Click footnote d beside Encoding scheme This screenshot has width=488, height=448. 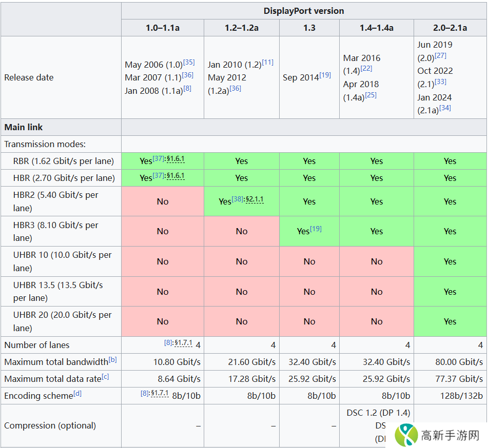pyautogui.click(x=77, y=394)
